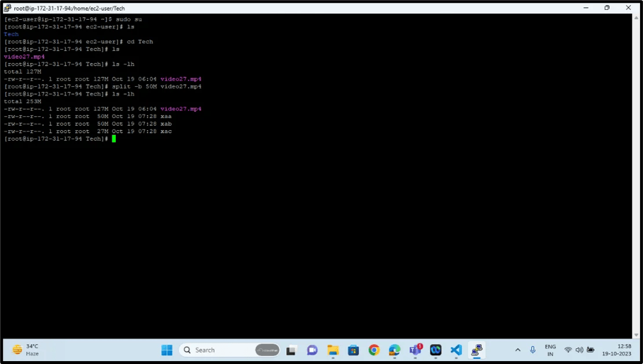
Task: Expand the hidden system tray icons chevron
Action: point(518,350)
